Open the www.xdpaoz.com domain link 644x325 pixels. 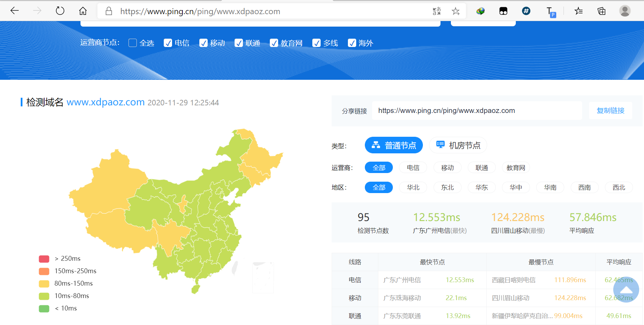click(x=105, y=102)
